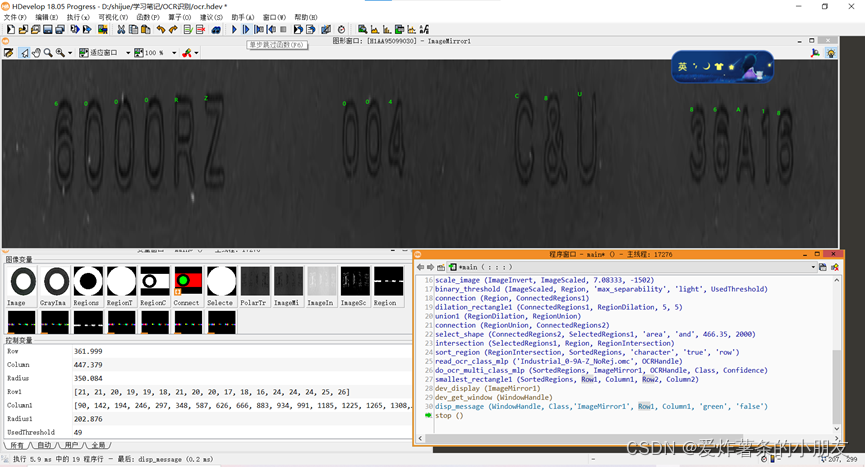Click the Deactivate lines red X icon
Image resolution: width=865 pixels, height=467 pixels.
[x=200, y=29]
